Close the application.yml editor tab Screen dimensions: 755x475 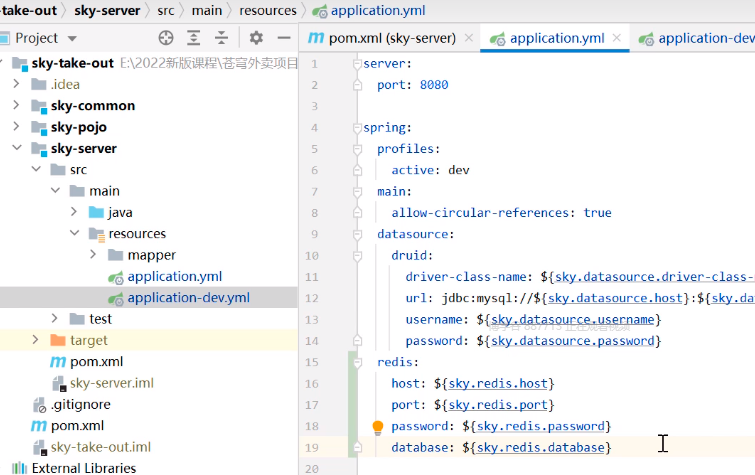point(618,39)
